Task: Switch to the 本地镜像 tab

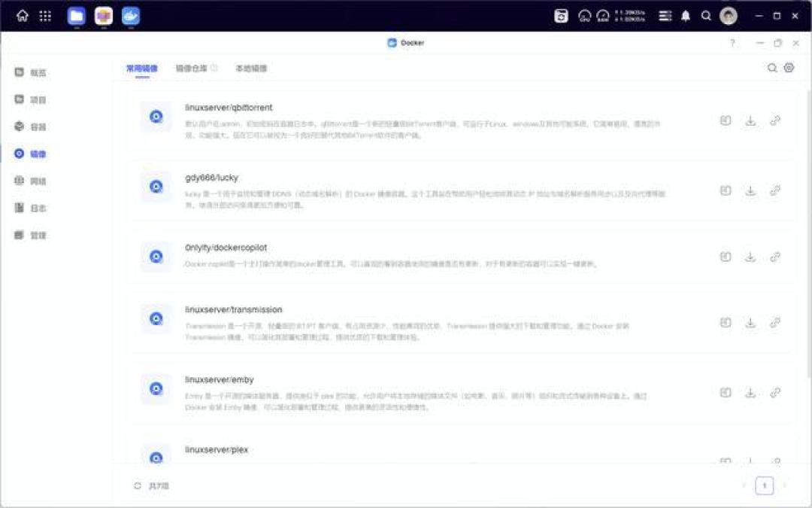Action: 250,68
